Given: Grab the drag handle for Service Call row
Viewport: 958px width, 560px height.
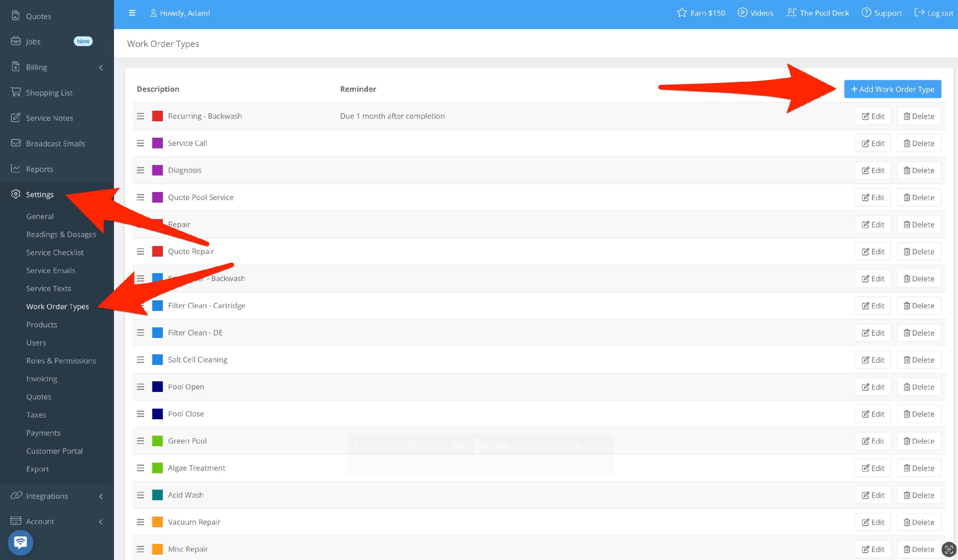Looking at the screenshot, I should [140, 143].
